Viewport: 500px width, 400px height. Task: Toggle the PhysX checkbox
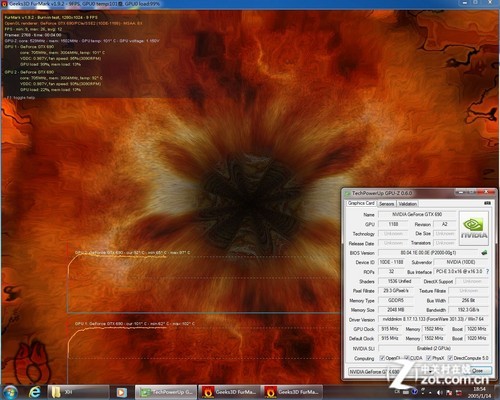[x=429, y=358]
